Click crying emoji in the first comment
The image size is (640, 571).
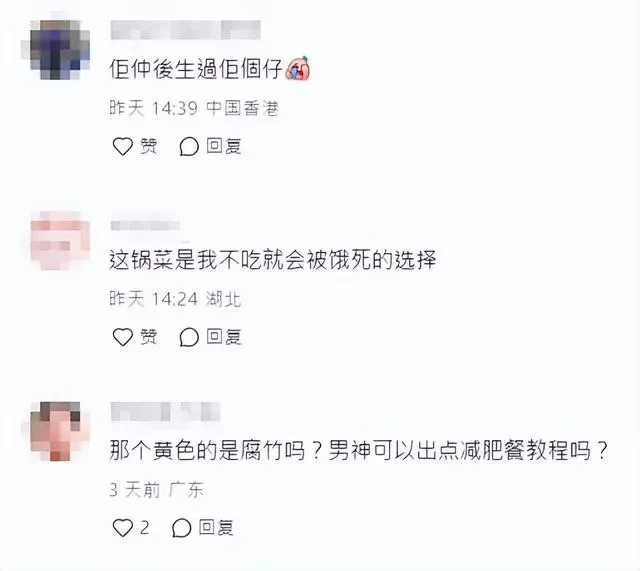(x=298, y=67)
